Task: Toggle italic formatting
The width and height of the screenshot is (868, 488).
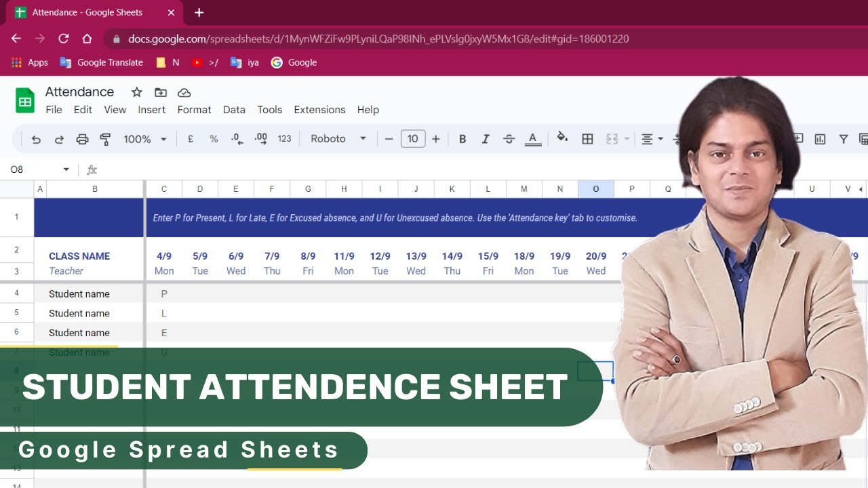Action: click(x=486, y=139)
